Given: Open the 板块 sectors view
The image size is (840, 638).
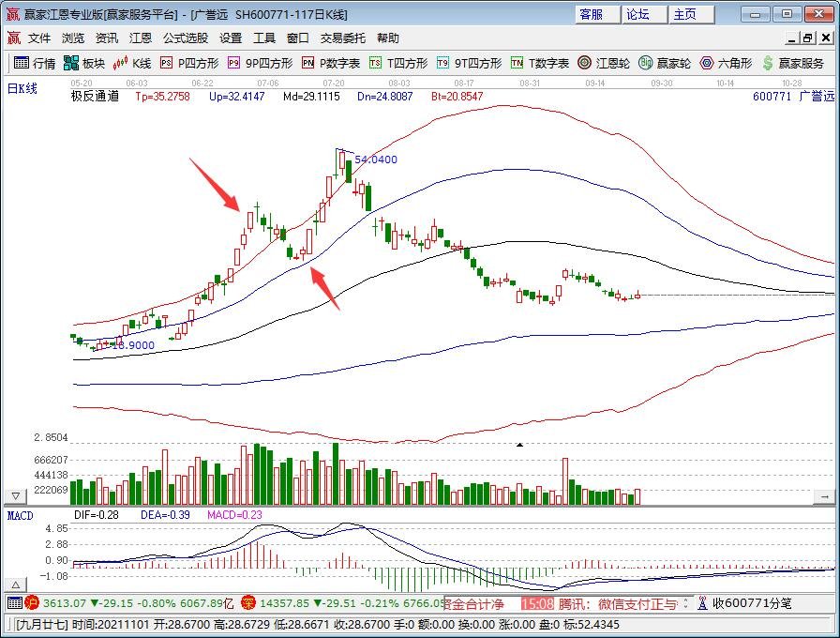Looking at the screenshot, I should tap(84, 63).
